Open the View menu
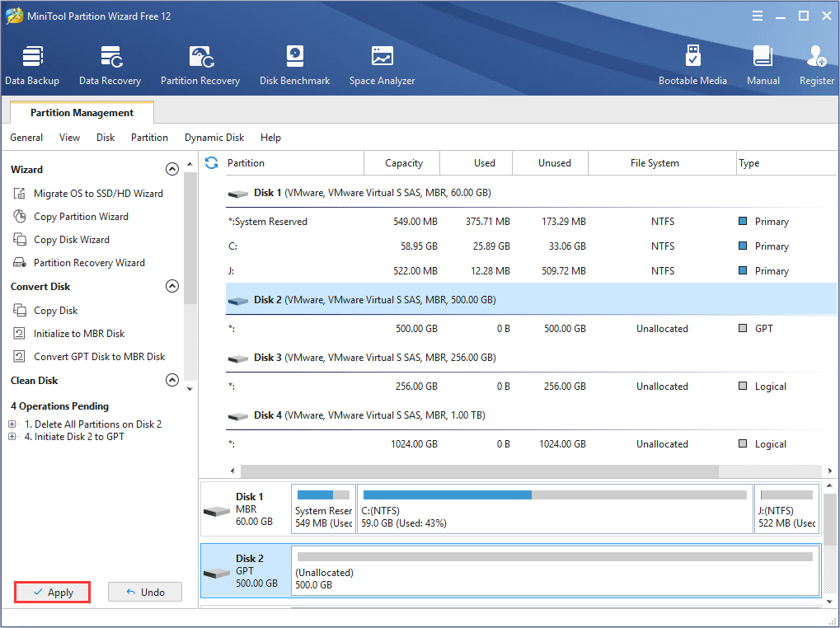The width and height of the screenshot is (840, 628). (69, 138)
